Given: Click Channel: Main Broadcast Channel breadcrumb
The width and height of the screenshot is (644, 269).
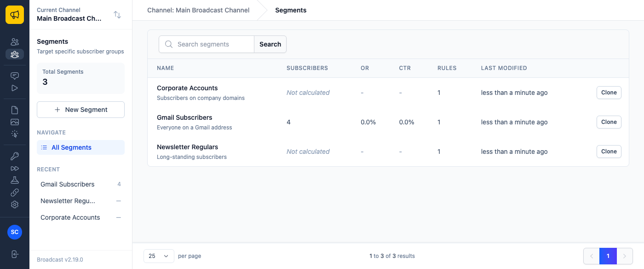Looking at the screenshot, I should 198,10.
